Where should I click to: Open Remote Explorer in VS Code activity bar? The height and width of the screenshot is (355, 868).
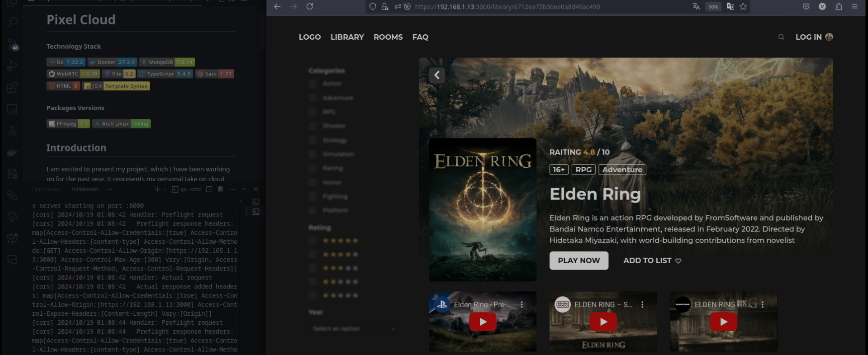pyautogui.click(x=12, y=109)
